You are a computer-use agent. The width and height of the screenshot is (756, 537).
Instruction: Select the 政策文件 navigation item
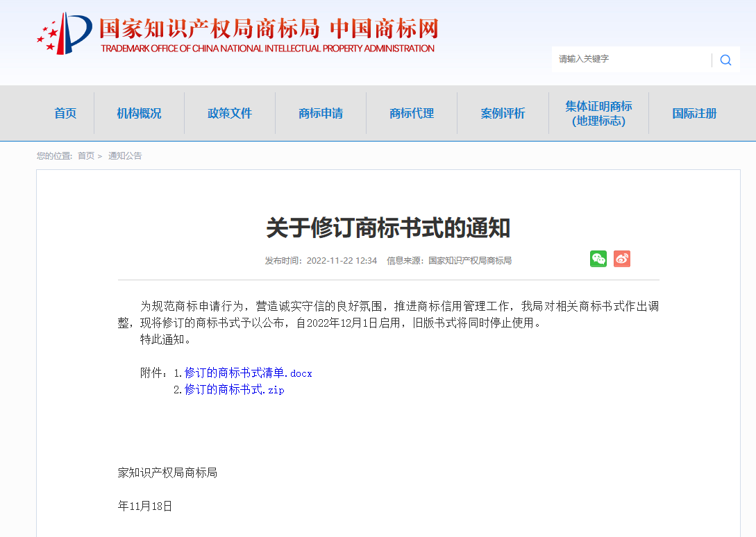tap(230, 113)
